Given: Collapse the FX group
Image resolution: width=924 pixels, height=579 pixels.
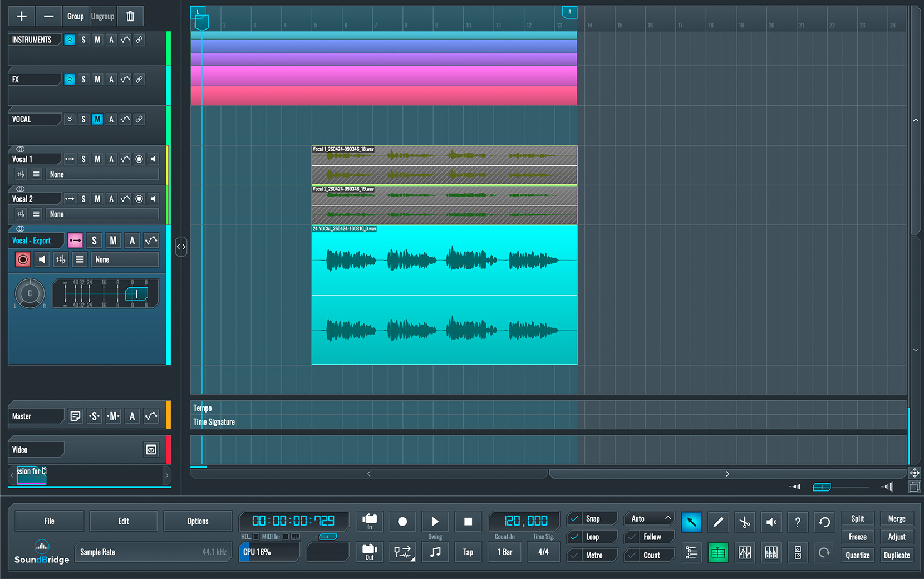Looking at the screenshot, I should click(70, 80).
